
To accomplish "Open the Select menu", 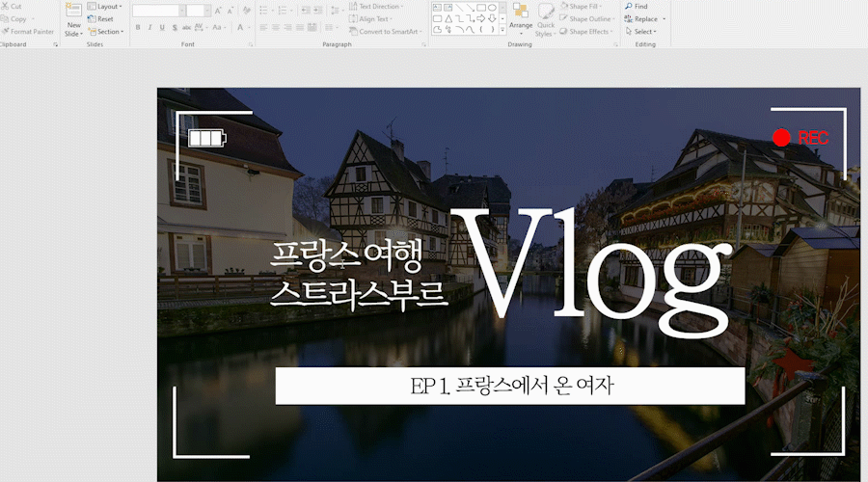I will pos(643,31).
